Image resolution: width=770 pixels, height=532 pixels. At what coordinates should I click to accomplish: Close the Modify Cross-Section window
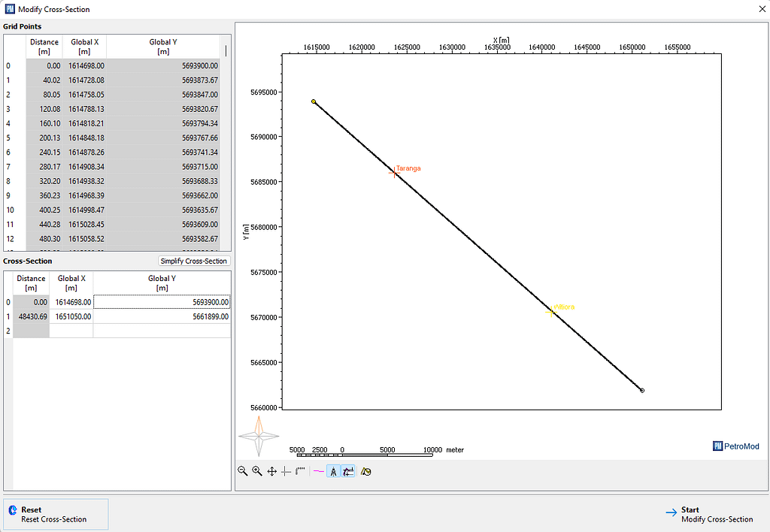point(756,9)
